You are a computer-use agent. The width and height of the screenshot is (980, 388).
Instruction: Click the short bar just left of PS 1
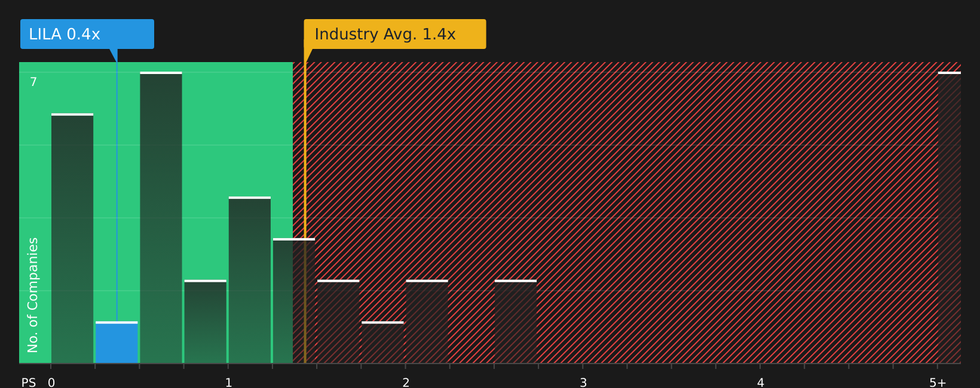[206, 322]
